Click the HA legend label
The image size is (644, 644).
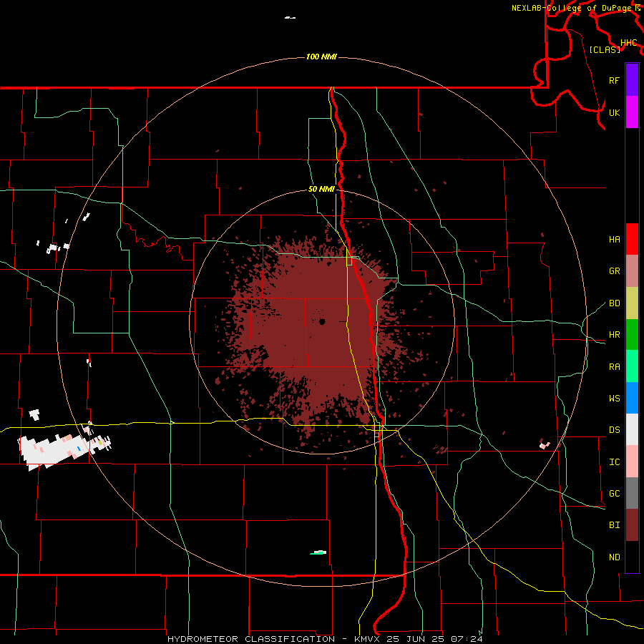pyautogui.click(x=614, y=240)
